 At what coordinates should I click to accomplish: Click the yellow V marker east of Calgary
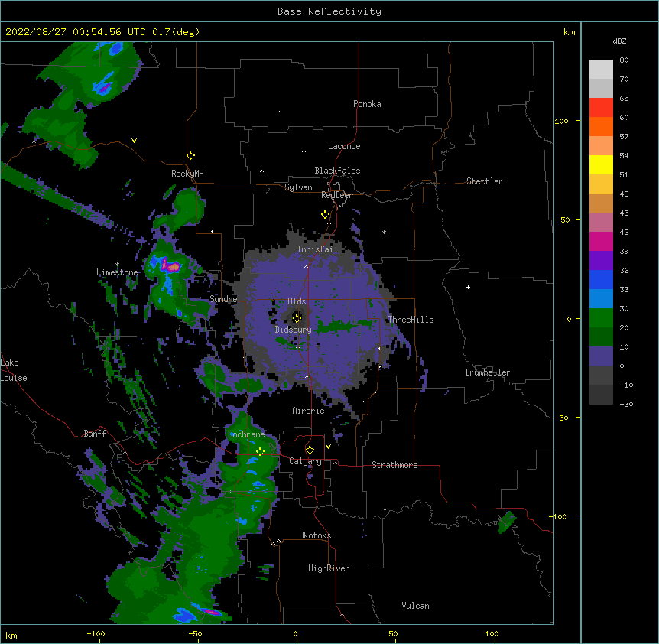328,447
